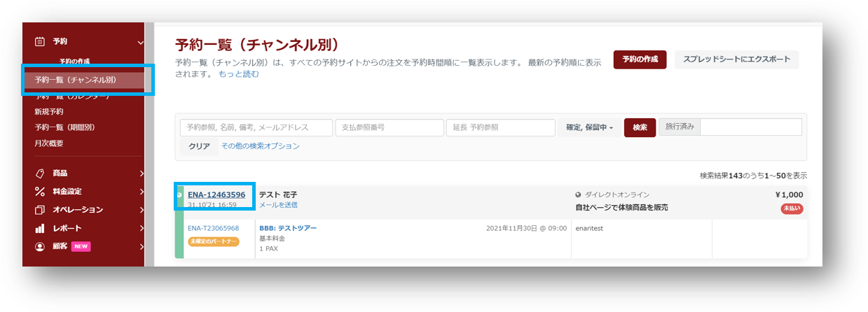Click the bar chart icon for レポート

(40, 228)
